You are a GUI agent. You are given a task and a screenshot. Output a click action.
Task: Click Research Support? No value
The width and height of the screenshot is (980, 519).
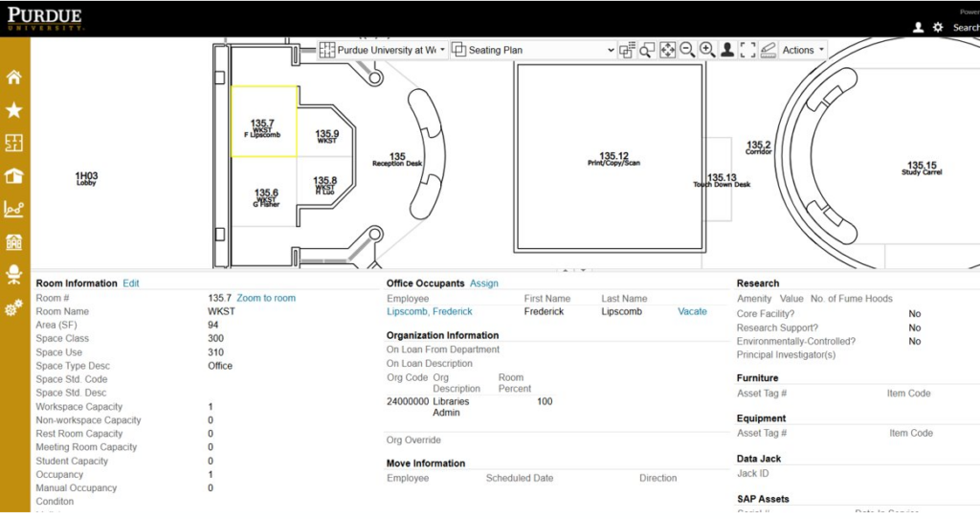tap(914, 327)
